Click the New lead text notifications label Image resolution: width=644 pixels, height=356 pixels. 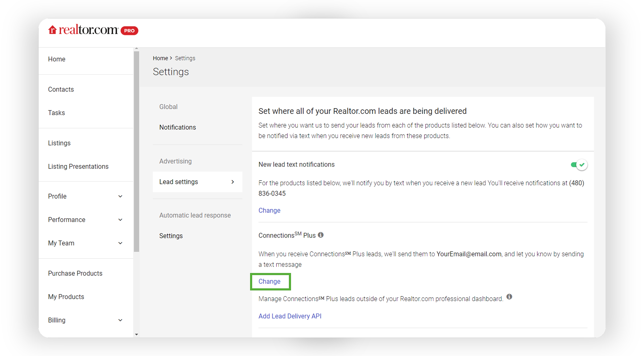[x=297, y=165]
